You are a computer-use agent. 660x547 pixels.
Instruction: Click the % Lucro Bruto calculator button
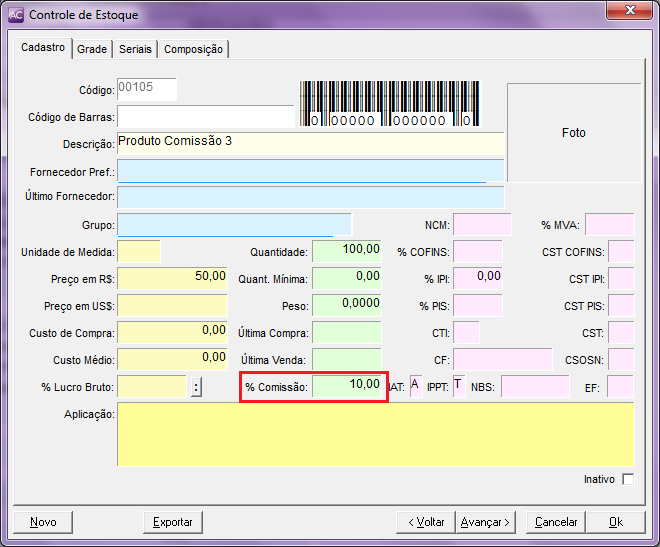[197, 387]
